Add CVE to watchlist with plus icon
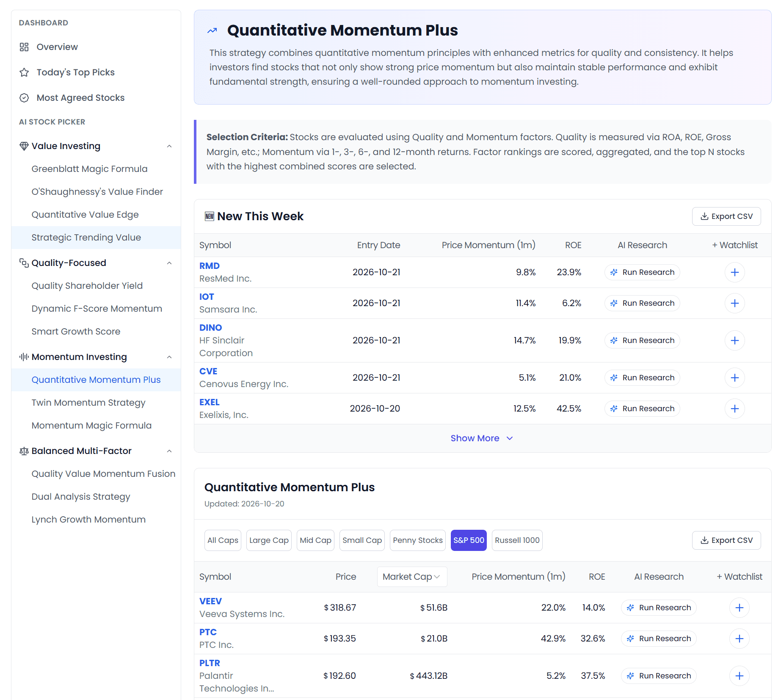Image resolution: width=781 pixels, height=700 pixels. 735,378
